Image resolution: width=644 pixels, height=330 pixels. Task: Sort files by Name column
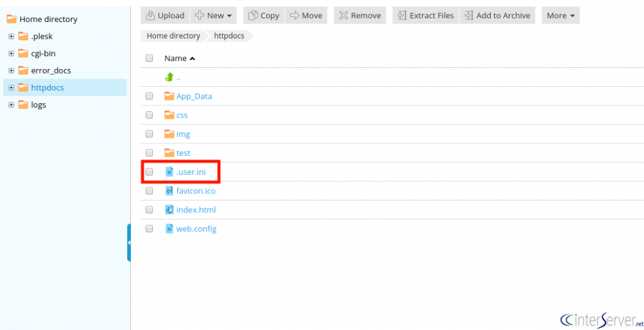point(179,58)
